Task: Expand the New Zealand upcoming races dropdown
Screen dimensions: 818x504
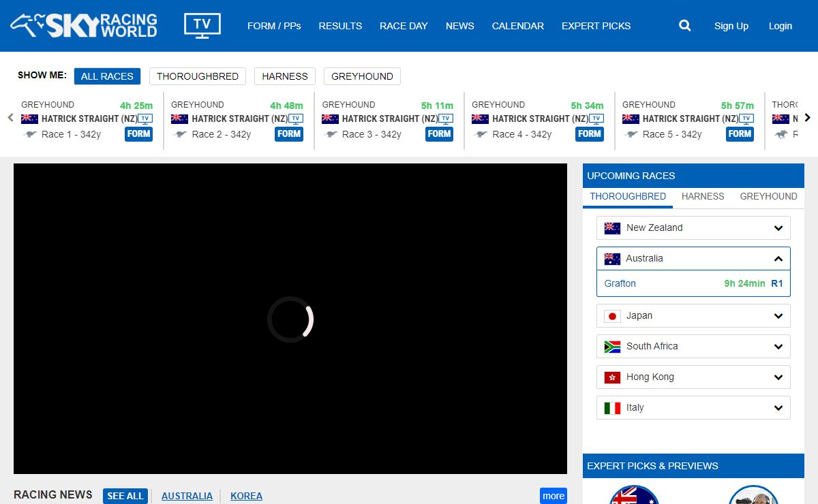Action: [693, 228]
